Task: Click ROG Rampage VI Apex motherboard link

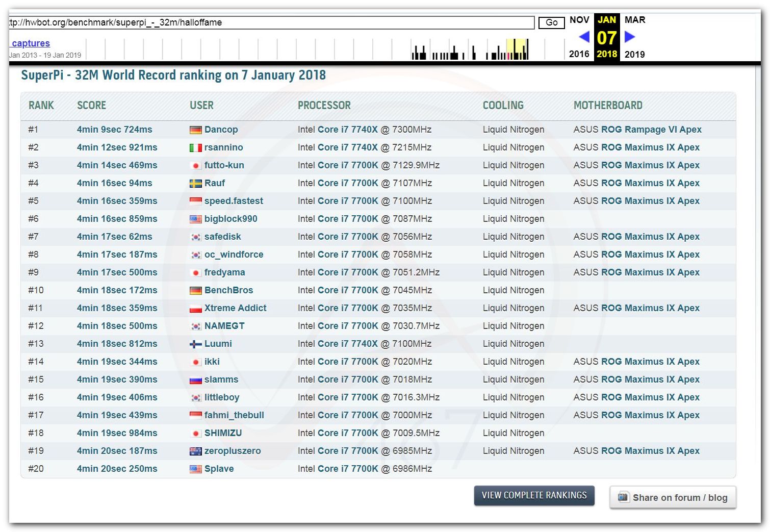Action: tap(651, 130)
